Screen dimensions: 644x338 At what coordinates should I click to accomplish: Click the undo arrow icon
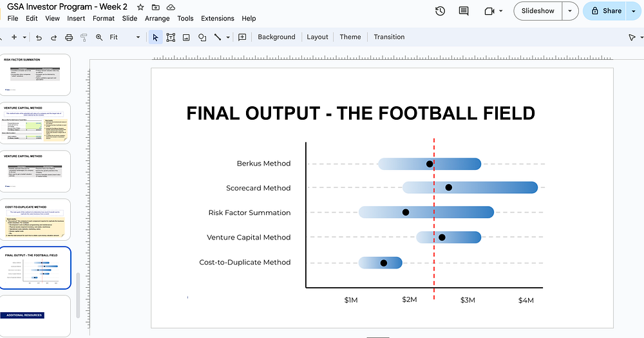tap(39, 37)
